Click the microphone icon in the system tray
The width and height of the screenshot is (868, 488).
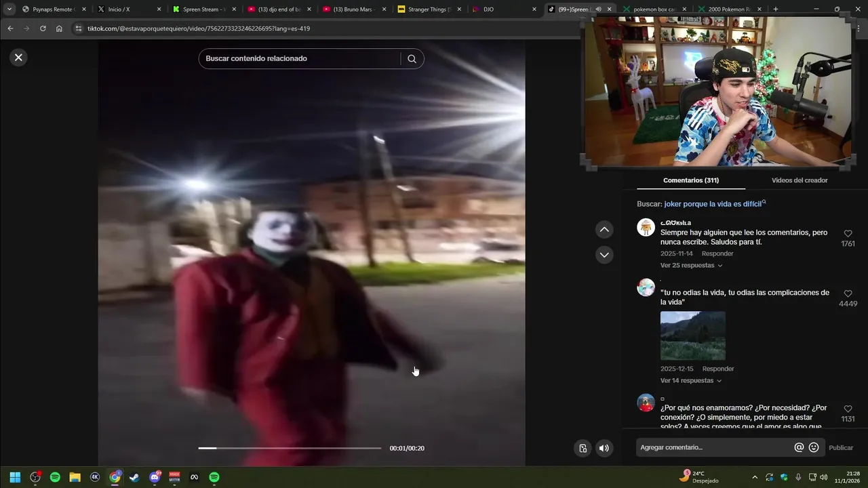point(798,477)
